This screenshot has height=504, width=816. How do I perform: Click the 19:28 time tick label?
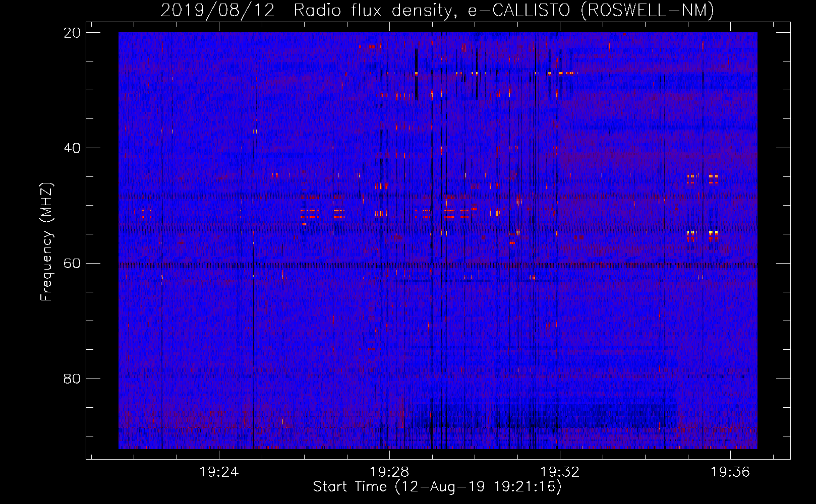click(x=389, y=472)
